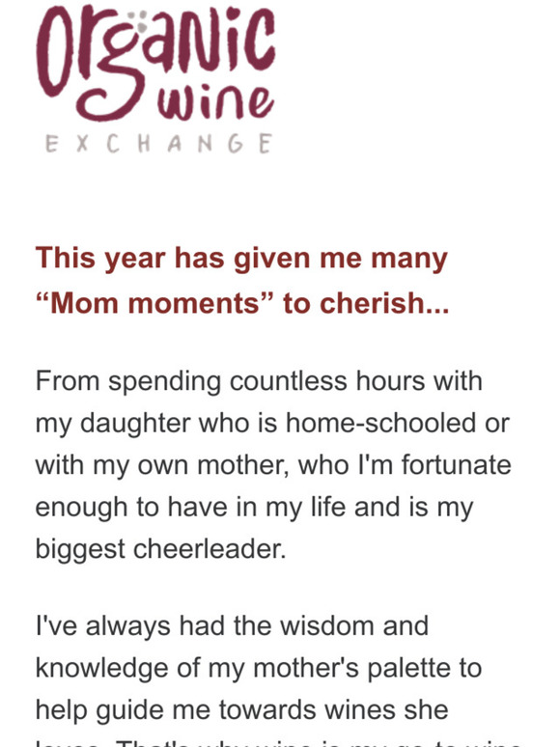
Task: Click the partially visible bottom line of text
Action: click(x=279, y=743)
